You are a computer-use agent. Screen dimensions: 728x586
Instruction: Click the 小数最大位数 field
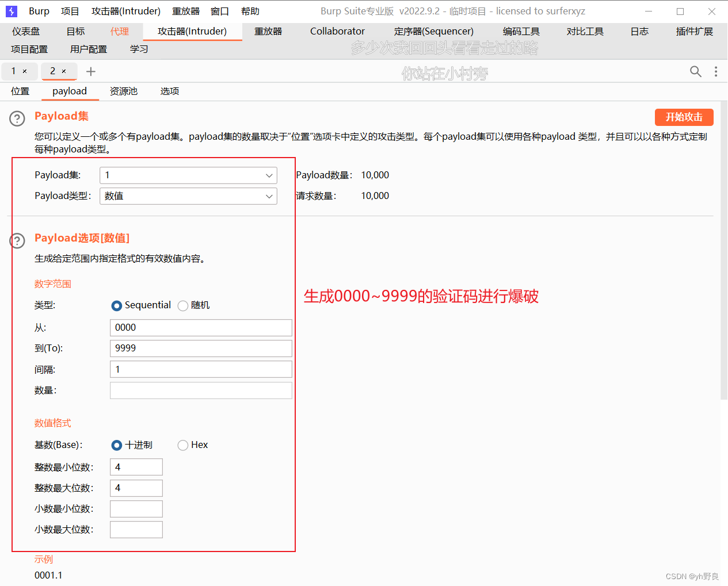point(136,530)
